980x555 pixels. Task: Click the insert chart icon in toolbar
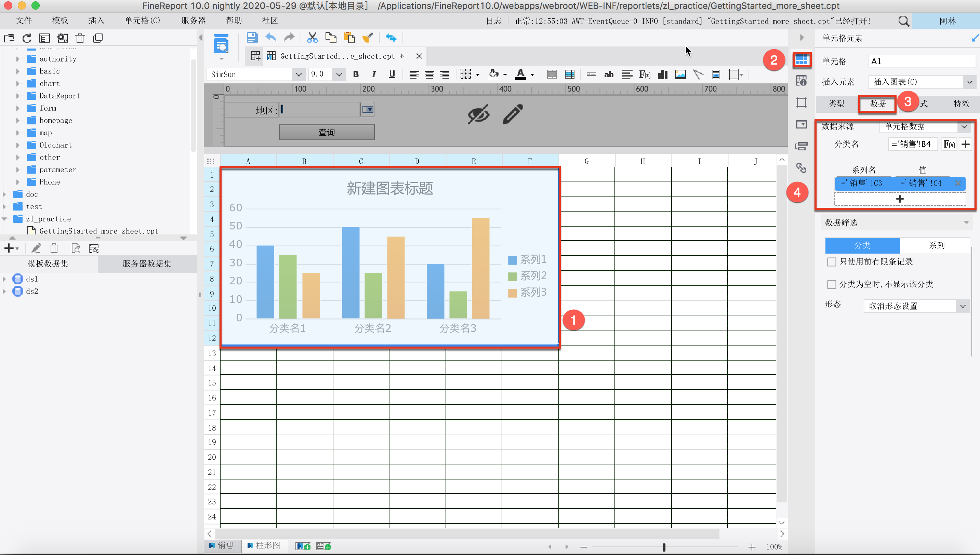coord(663,75)
